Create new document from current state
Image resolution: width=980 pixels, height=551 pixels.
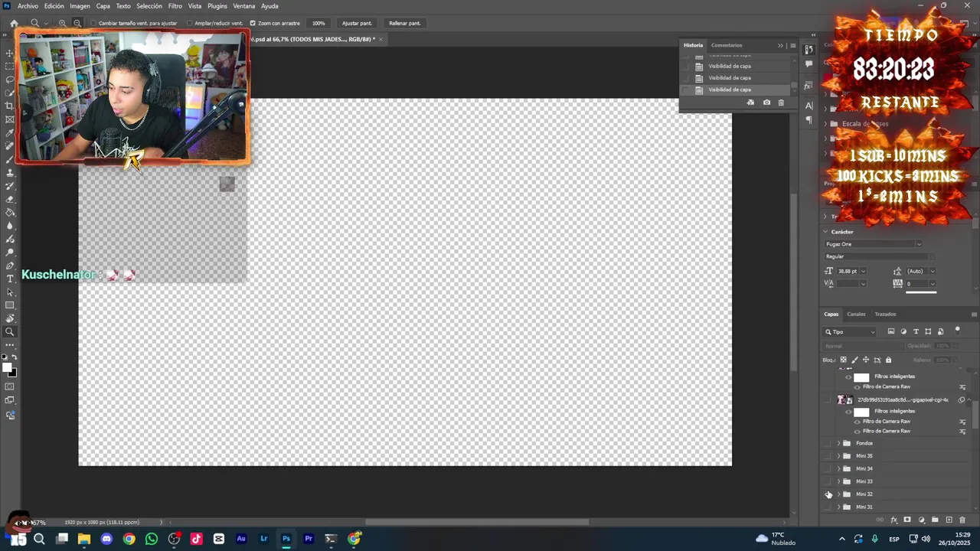750,103
